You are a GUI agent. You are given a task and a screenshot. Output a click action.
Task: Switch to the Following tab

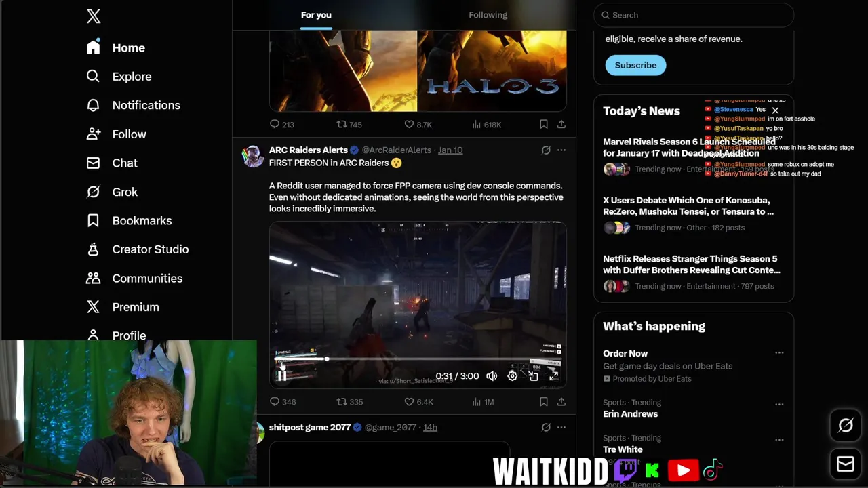488,15
